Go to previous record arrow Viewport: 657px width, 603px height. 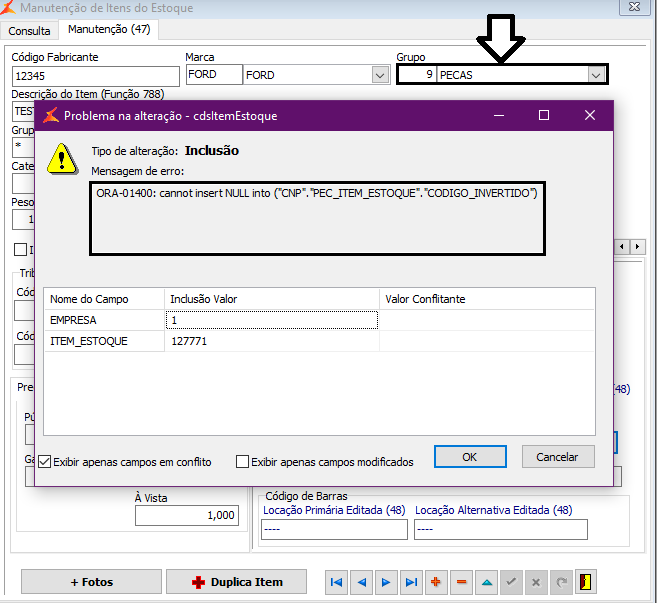361,582
